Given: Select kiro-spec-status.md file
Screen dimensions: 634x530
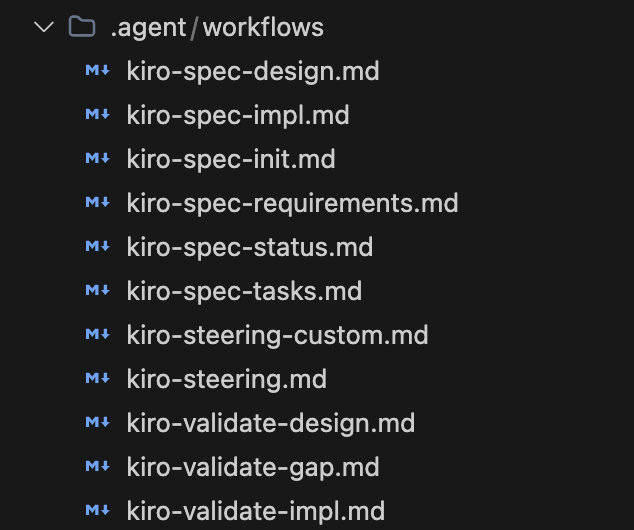Looking at the screenshot, I should pyautogui.click(x=249, y=247).
